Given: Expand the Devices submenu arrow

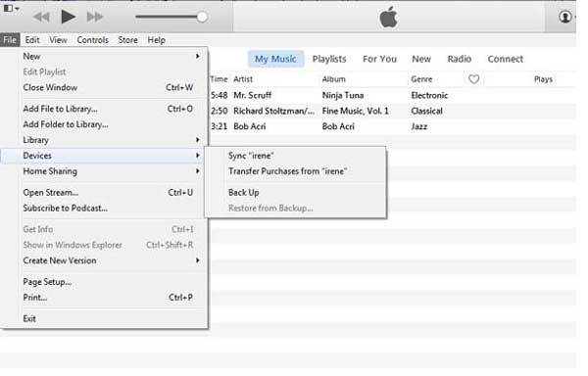Looking at the screenshot, I should pos(198,156).
